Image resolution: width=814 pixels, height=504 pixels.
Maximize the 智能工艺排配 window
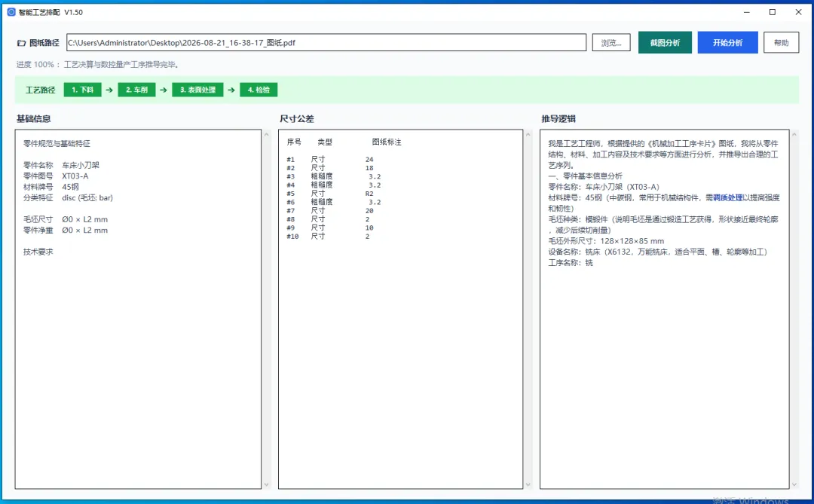(773, 12)
